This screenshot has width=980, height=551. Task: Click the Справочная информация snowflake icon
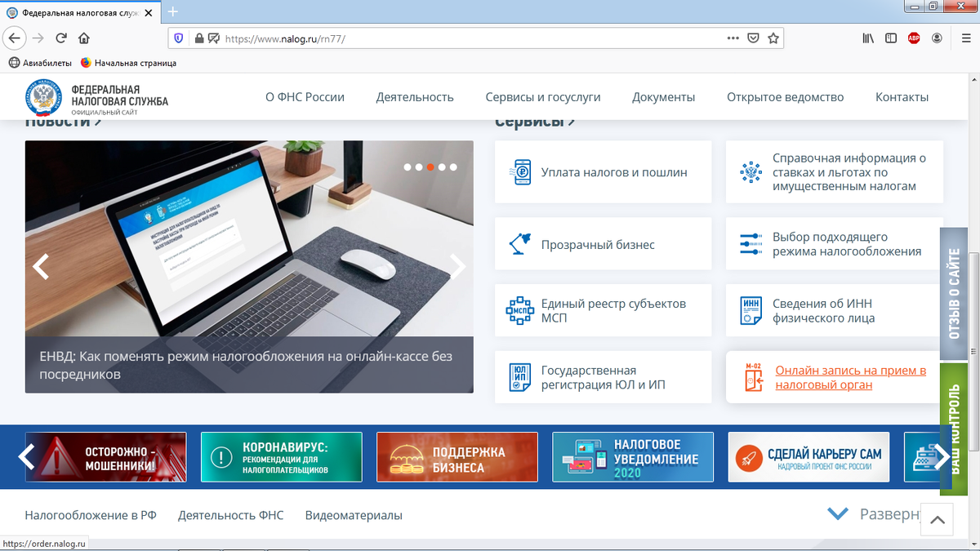click(x=751, y=171)
